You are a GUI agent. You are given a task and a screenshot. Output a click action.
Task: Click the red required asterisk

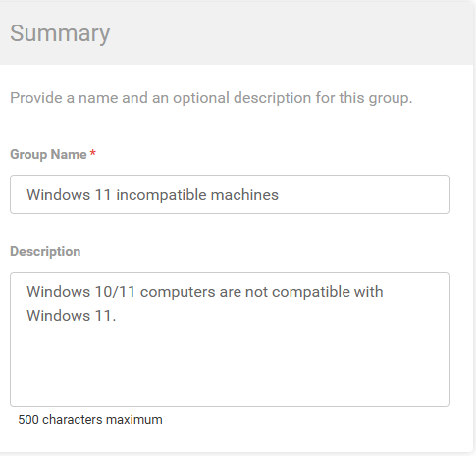click(93, 153)
